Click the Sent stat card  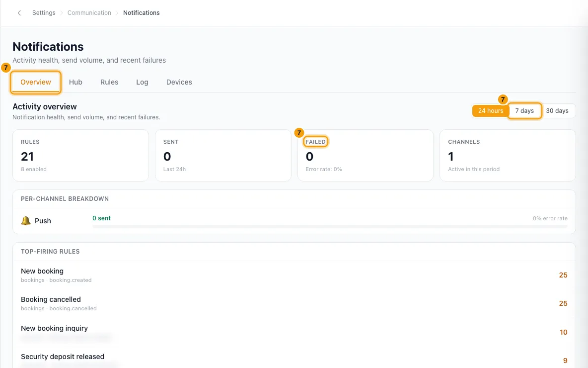223,156
